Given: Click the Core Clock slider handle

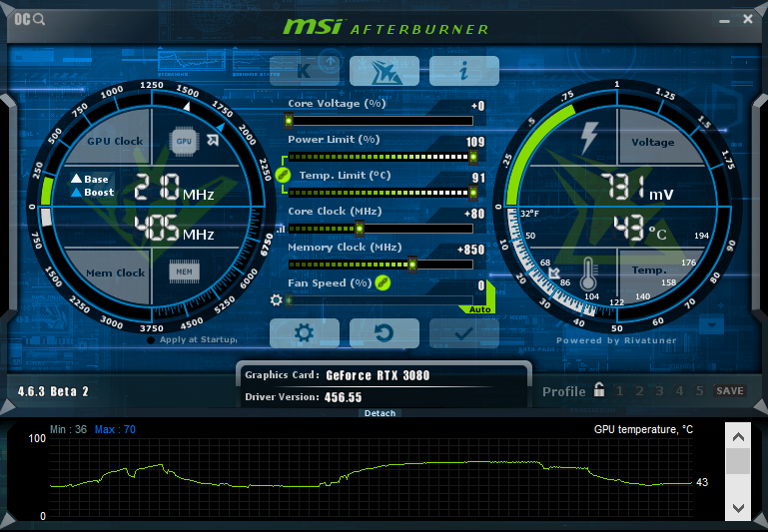Looking at the screenshot, I should tap(360, 229).
